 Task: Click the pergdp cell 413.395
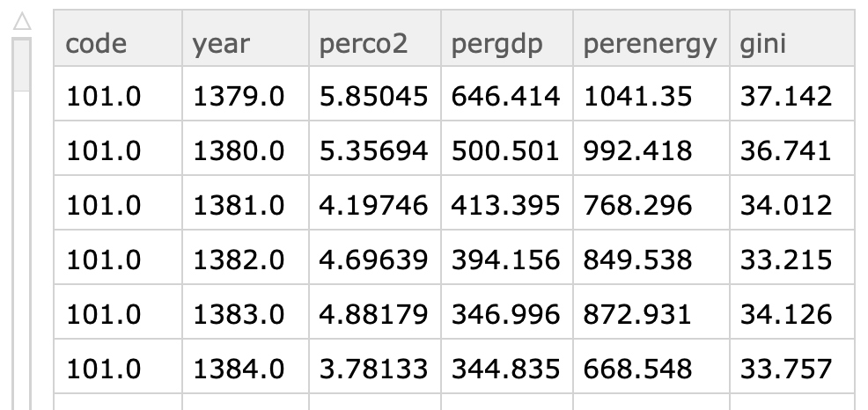point(507,202)
